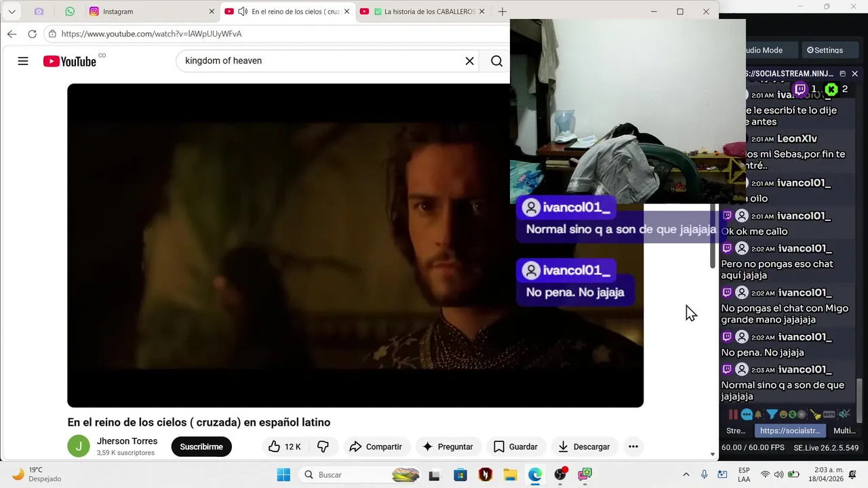The width and height of the screenshot is (868, 488).
Task: Open the Jherson Torres channel name link
Action: pos(127,441)
